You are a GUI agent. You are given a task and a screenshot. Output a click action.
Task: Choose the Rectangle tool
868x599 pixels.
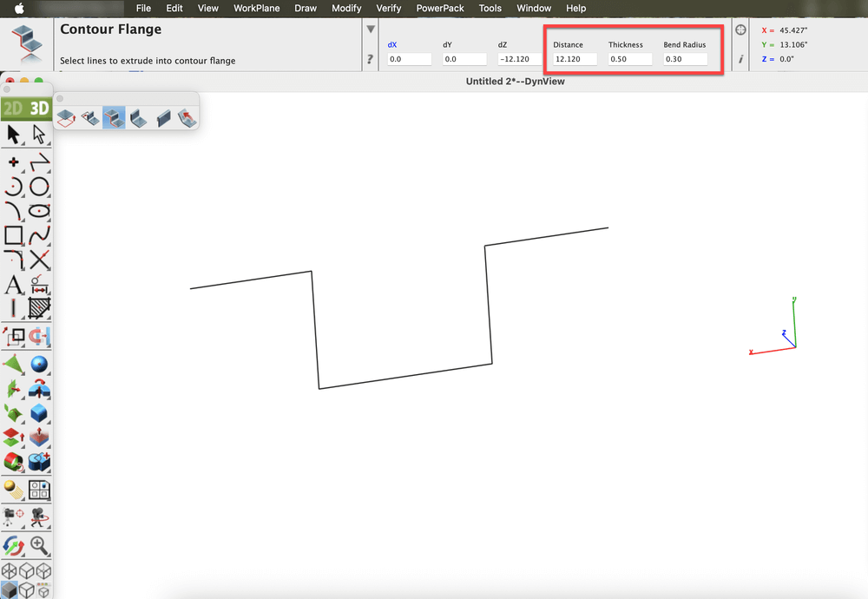point(14,235)
